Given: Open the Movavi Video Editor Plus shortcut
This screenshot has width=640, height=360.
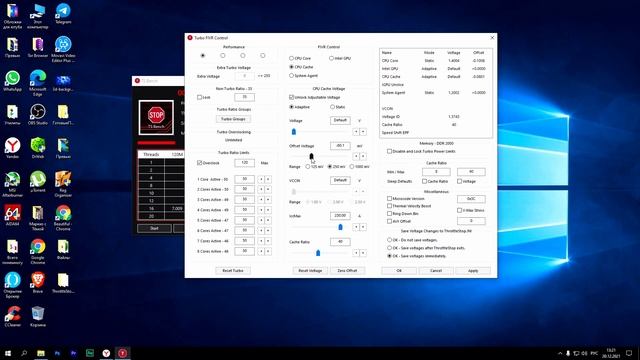Looking at the screenshot, I should pos(63,49).
